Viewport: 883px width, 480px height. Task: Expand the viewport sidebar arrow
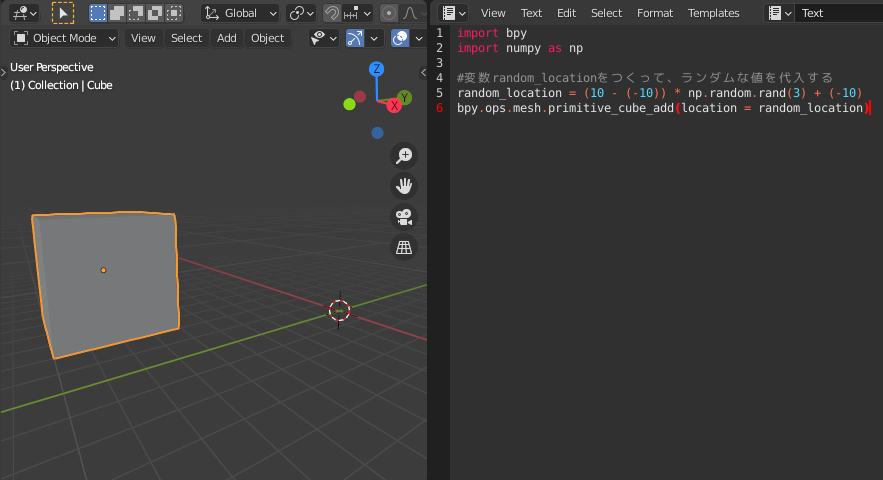pos(423,72)
